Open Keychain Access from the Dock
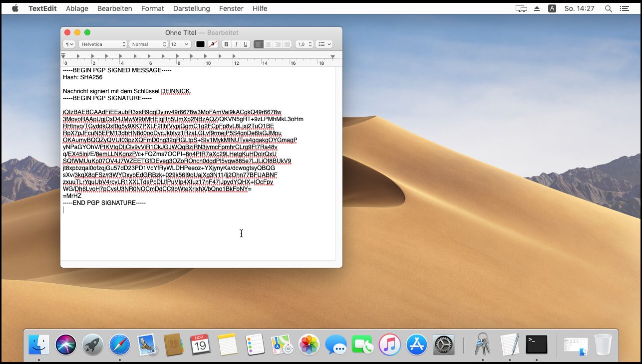Image resolution: width=642 pixels, height=364 pixels. click(x=482, y=345)
